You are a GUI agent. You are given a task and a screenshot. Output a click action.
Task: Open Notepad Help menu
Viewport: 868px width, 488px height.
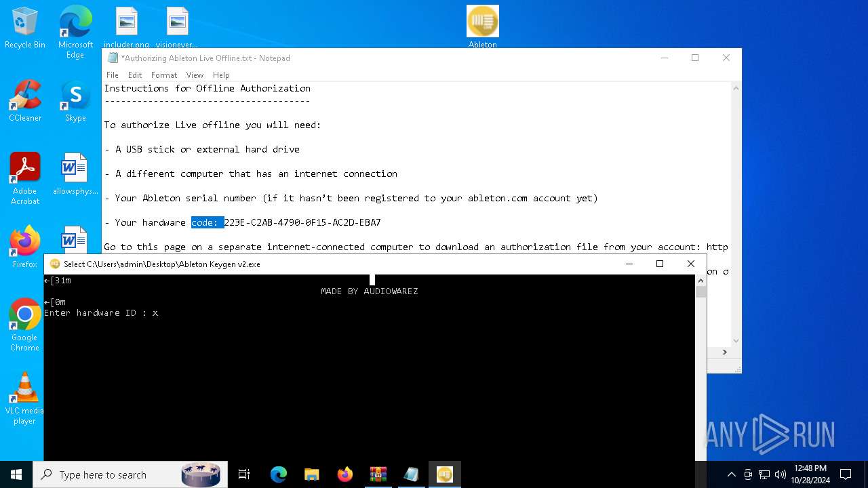221,75
